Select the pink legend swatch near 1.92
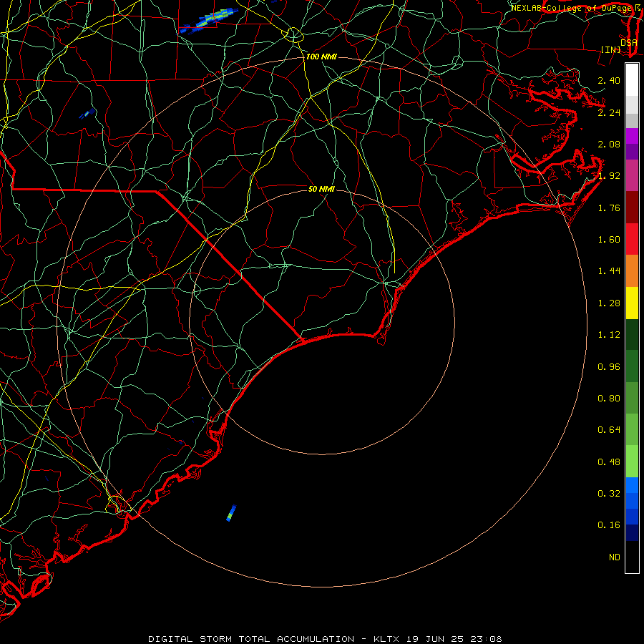 tap(632, 176)
